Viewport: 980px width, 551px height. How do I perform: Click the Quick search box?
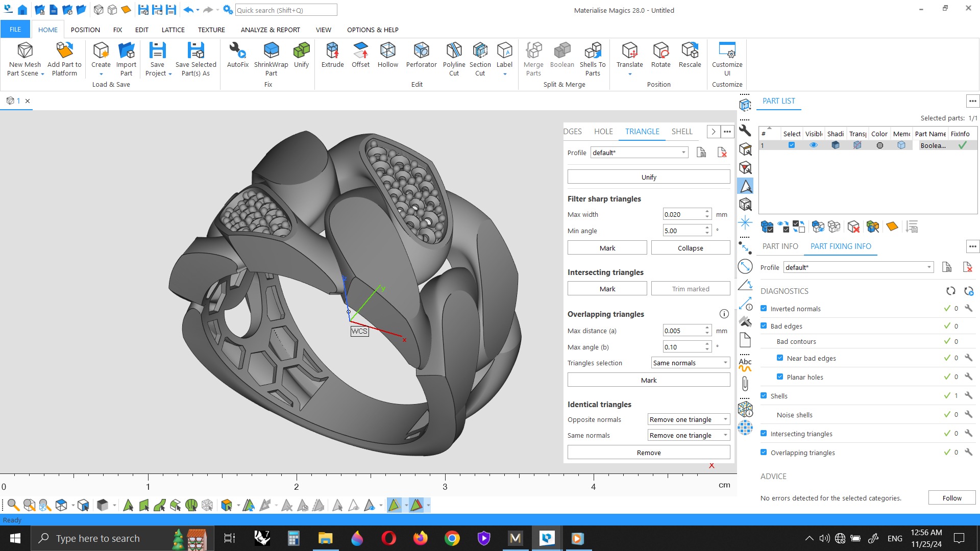(x=286, y=10)
